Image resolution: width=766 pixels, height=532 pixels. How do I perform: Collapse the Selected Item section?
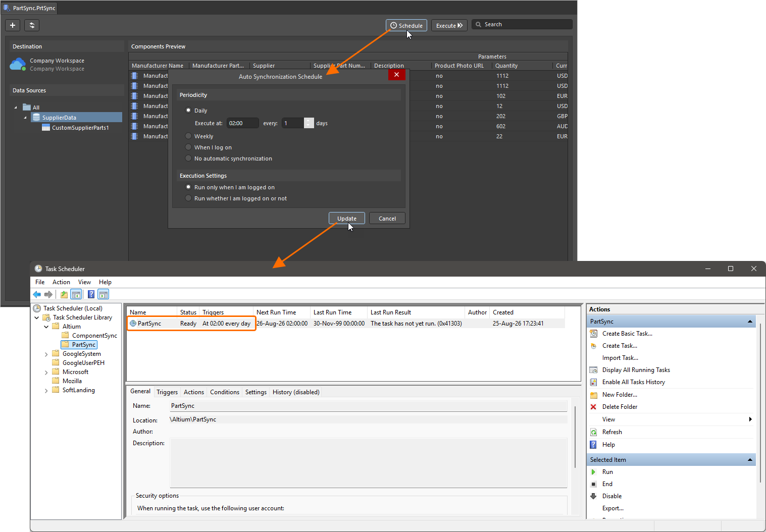coord(750,460)
